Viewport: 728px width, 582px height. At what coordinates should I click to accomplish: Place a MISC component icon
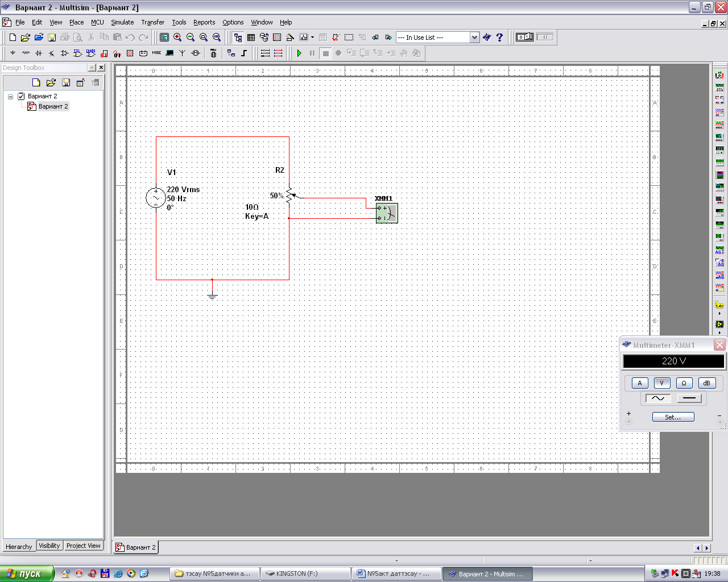click(156, 53)
